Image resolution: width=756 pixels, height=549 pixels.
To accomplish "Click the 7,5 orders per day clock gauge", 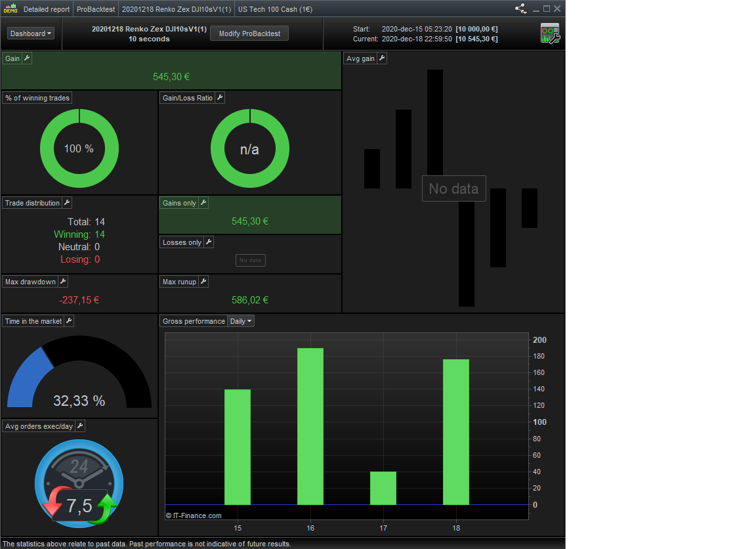I will 79,483.
